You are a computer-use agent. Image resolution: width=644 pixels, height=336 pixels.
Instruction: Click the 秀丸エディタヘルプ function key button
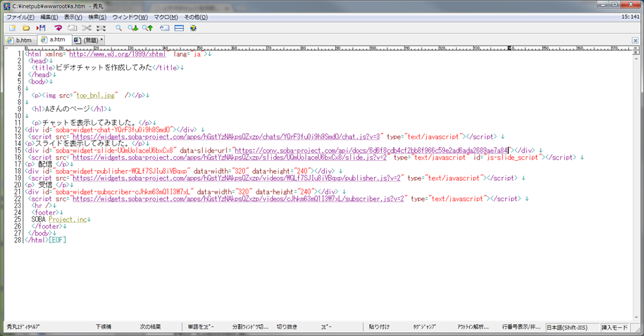[x=23, y=327]
